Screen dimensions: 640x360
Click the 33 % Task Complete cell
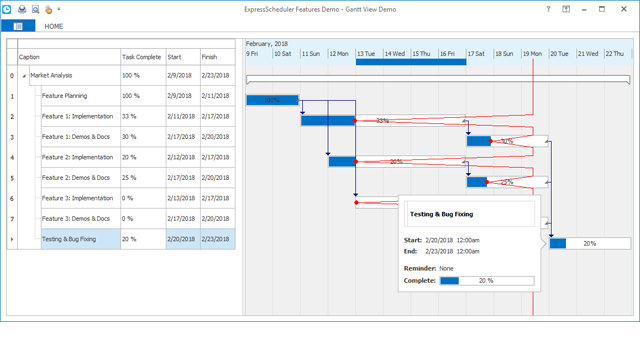tap(143, 116)
